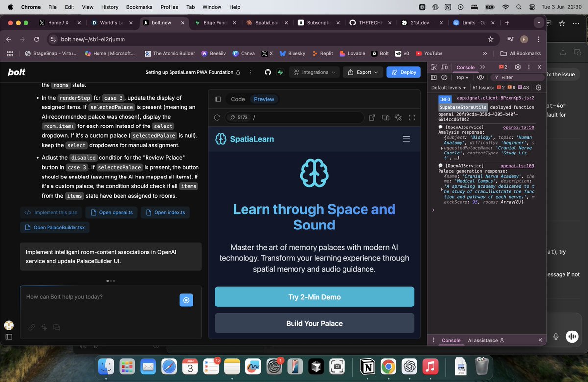Show hidden bookmarks with double chevron

[485, 53]
